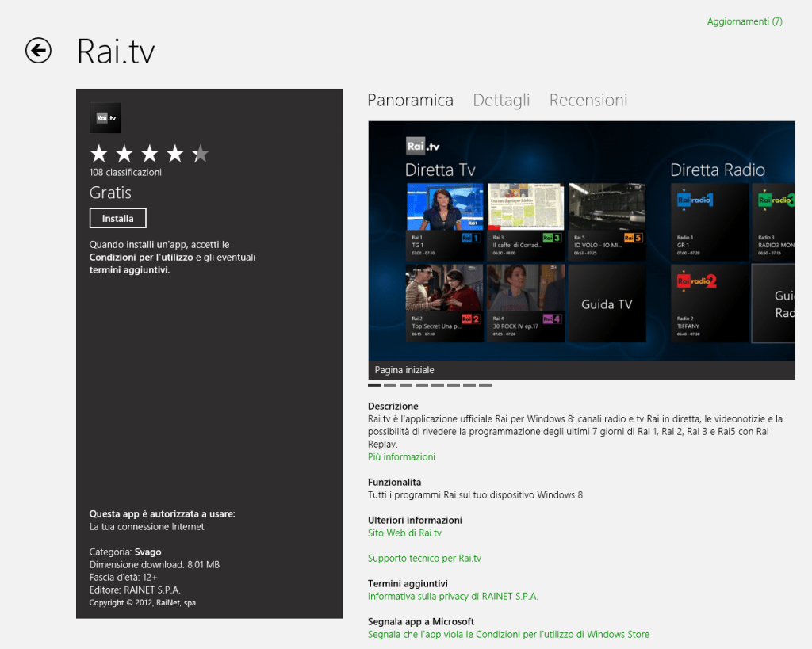This screenshot has width=812, height=649.
Task: Select the fourth screenshot pagination marker
Action: 422,385
